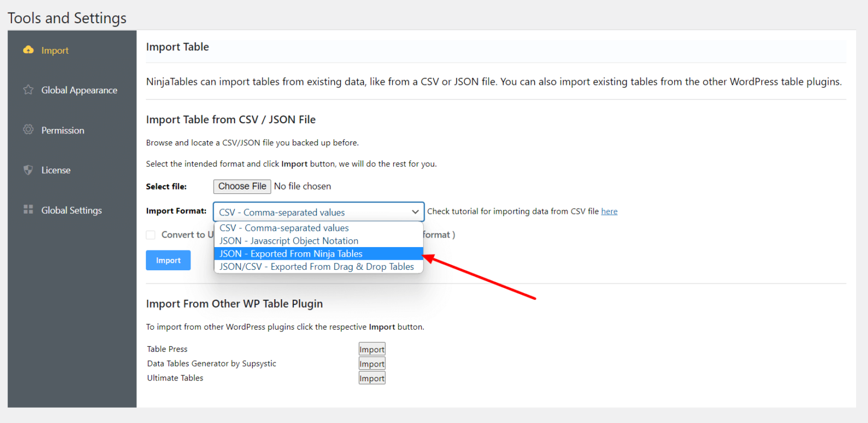Click the grid icon next to Global Settings

pos(28,210)
